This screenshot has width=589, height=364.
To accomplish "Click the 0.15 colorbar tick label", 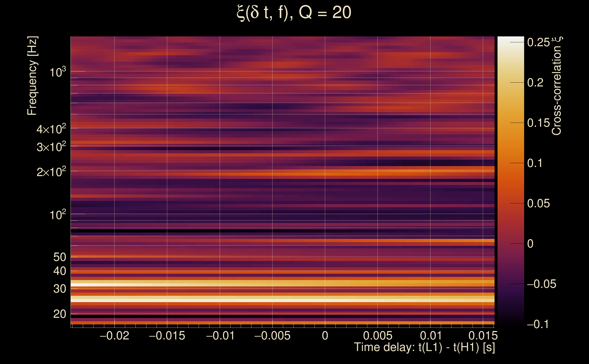I will pyautogui.click(x=538, y=123).
